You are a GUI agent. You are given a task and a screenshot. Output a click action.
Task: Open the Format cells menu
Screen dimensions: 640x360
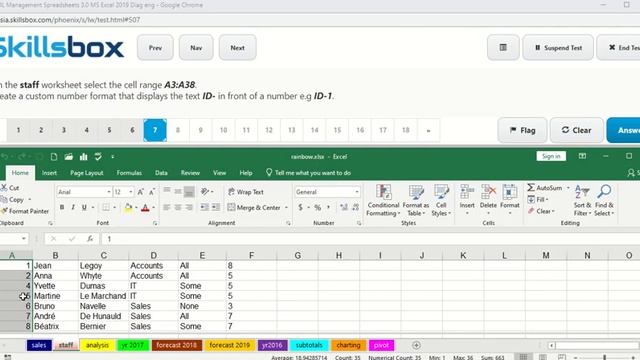point(510,200)
